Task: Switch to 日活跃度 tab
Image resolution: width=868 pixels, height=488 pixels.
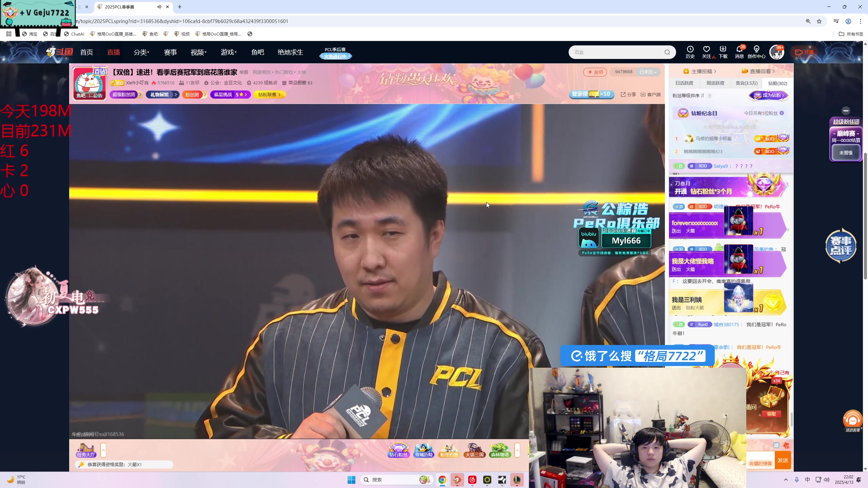Action: [684, 83]
